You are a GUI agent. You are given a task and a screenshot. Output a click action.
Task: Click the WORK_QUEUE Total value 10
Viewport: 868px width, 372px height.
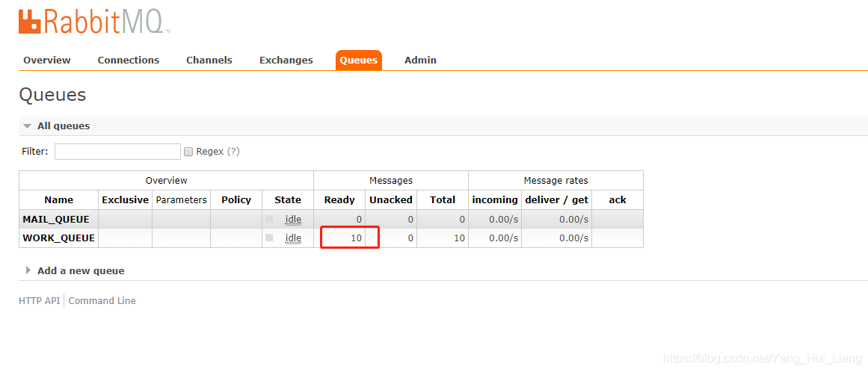click(x=460, y=238)
